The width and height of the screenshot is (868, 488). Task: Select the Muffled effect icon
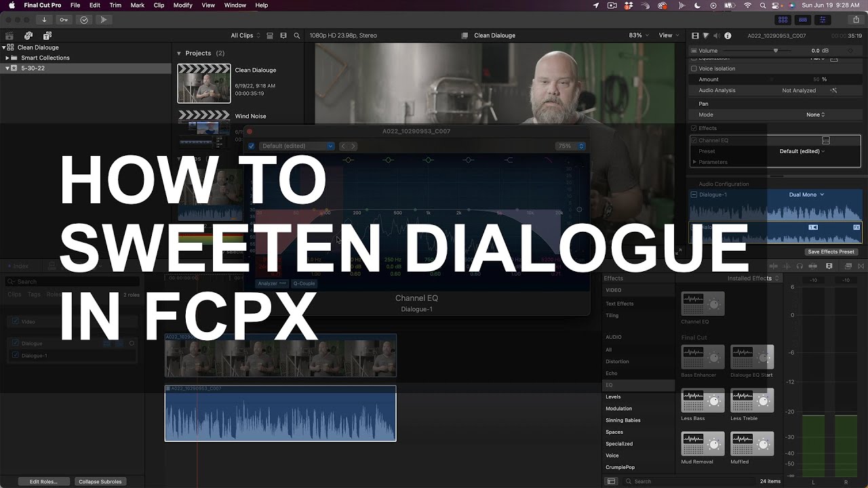(x=752, y=444)
